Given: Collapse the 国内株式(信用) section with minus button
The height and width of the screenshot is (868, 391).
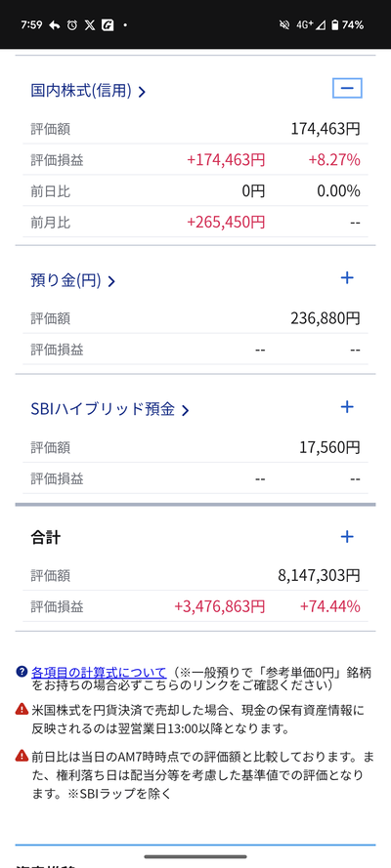Looking at the screenshot, I should point(347,89).
